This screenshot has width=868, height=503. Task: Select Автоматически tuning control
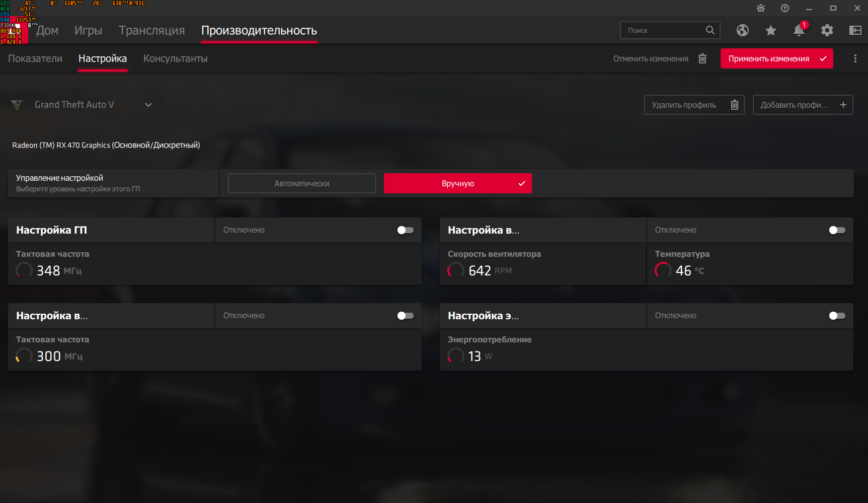(x=302, y=183)
